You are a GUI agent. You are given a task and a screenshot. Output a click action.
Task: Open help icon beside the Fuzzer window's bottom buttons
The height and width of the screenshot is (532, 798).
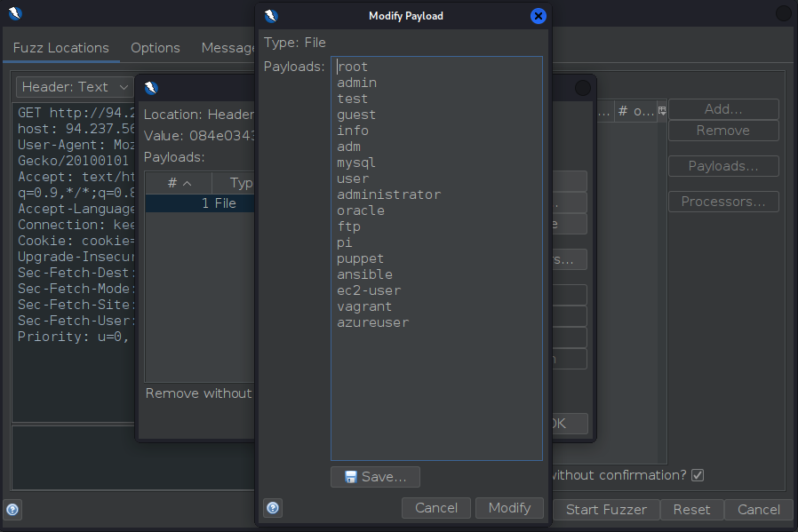tap(12, 510)
